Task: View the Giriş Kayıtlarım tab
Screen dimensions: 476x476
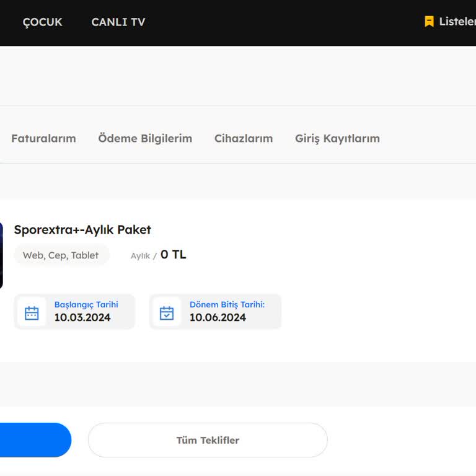Action: point(337,138)
